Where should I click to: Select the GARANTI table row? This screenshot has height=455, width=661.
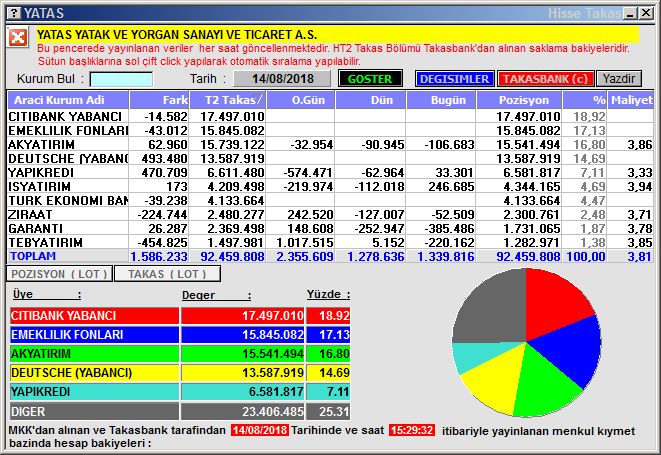click(330, 228)
